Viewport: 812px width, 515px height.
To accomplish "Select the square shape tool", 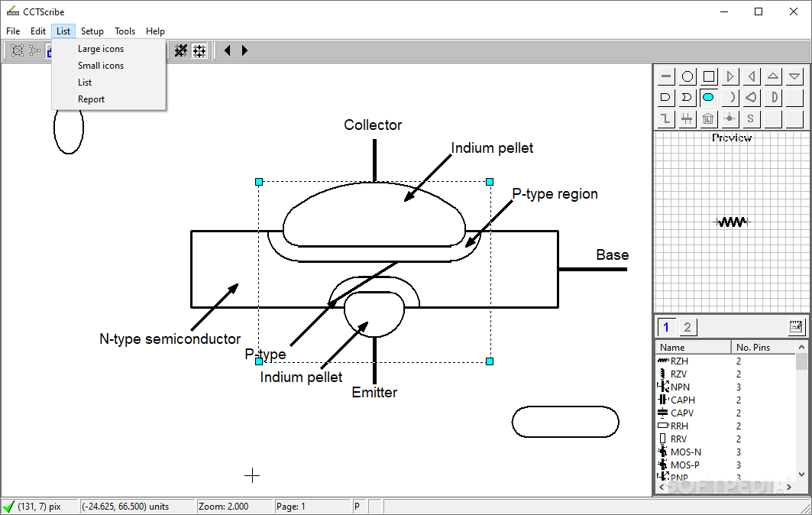I will (708, 76).
